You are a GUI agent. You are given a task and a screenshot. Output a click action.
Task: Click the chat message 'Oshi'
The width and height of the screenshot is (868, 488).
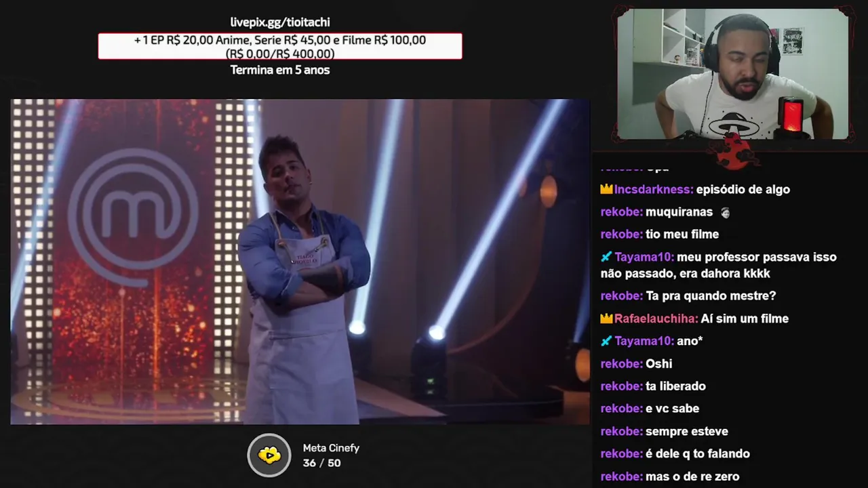click(658, 364)
